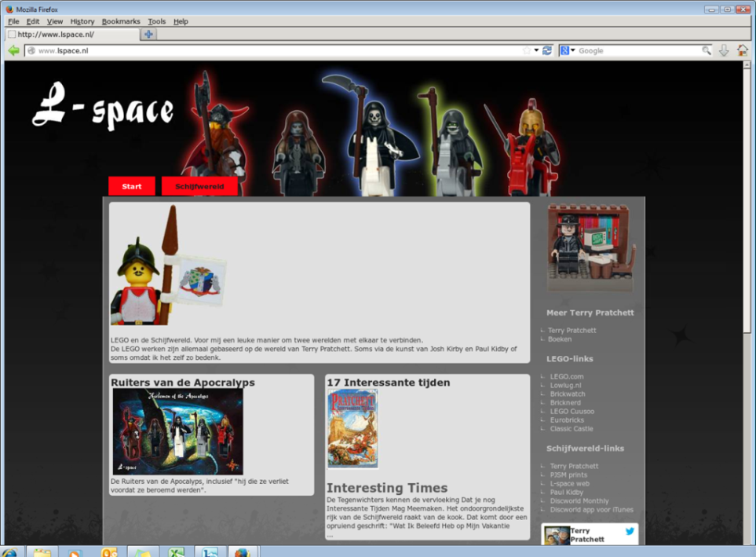This screenshot has height=557, width=756.
Task: Open the downloads arrow icon
Action: (724, 50)
